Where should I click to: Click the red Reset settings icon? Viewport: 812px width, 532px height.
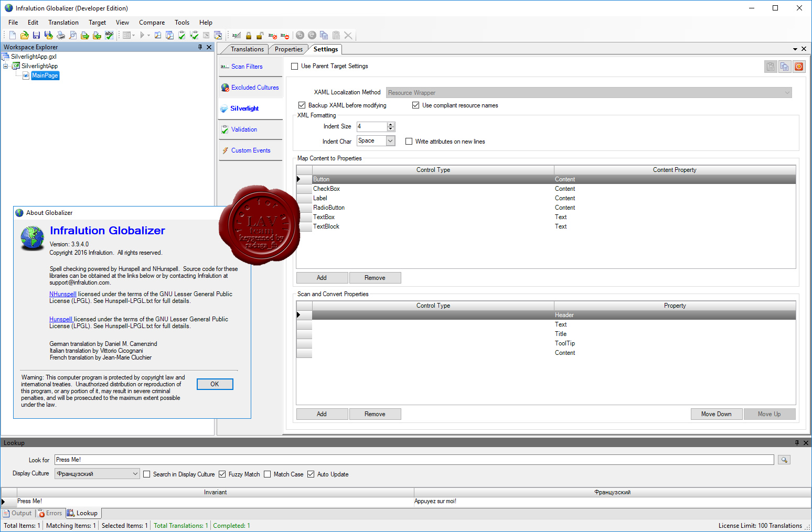point(798,67)
